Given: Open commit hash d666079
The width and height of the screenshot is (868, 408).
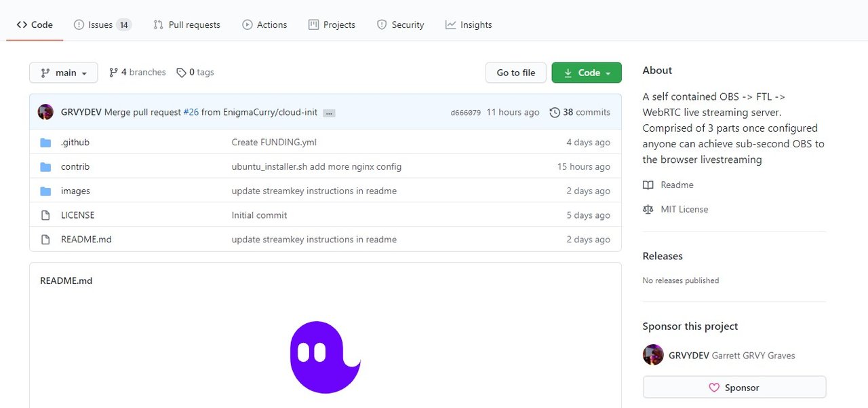Looking at the screenshot, I should point(466,113).
